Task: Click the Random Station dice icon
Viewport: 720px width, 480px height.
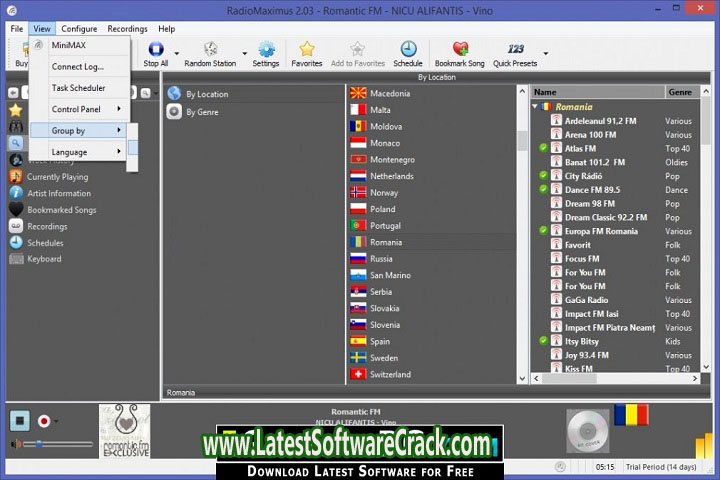Action: 210,50
